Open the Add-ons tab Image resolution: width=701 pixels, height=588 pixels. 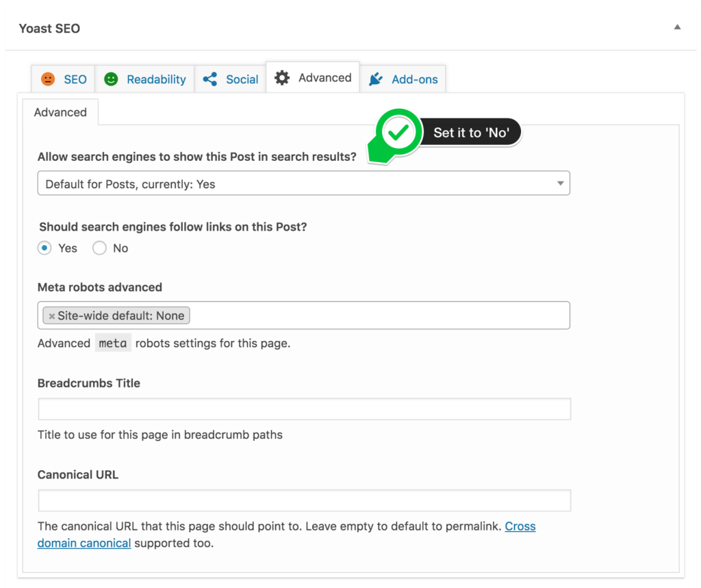[x=403, y=79]
